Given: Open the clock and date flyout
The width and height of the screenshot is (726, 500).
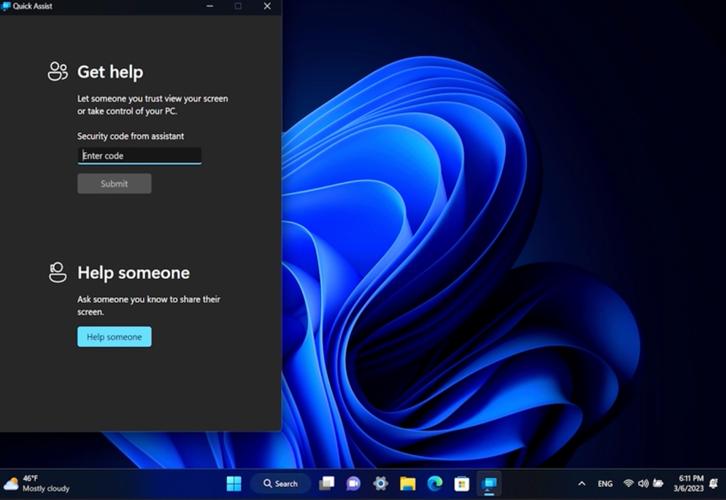Looking at the screenshot, I should 688,483.
